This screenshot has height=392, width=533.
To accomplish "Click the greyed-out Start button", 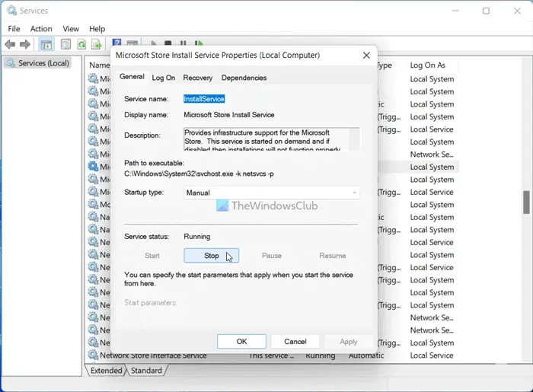I will (152, 256).
